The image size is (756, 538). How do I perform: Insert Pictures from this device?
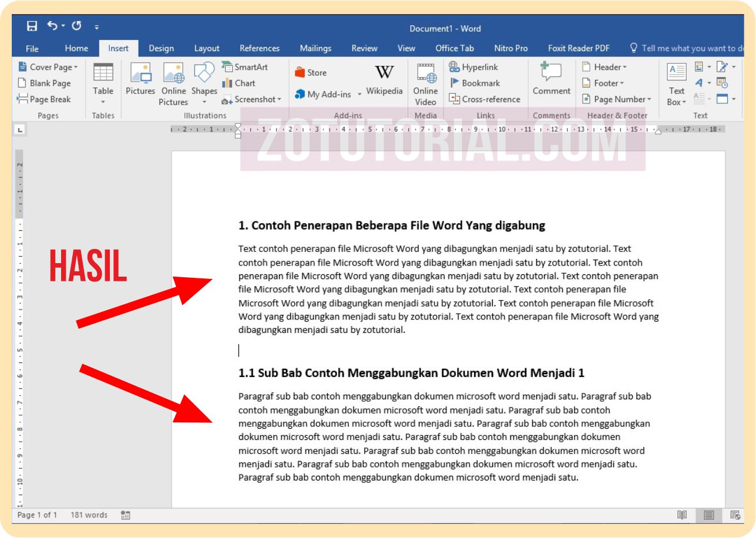tap(140, 79)
